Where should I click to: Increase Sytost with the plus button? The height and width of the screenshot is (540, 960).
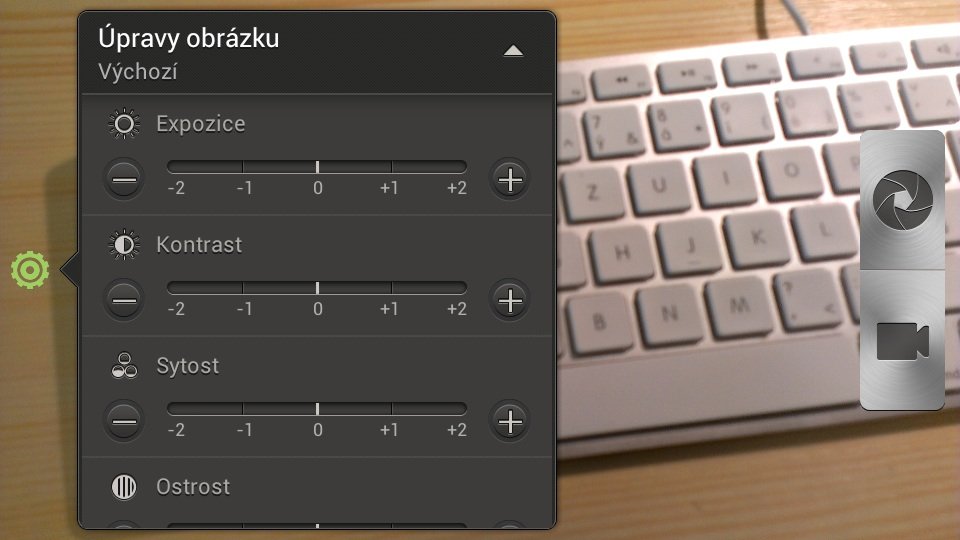[x=509, y=421]
